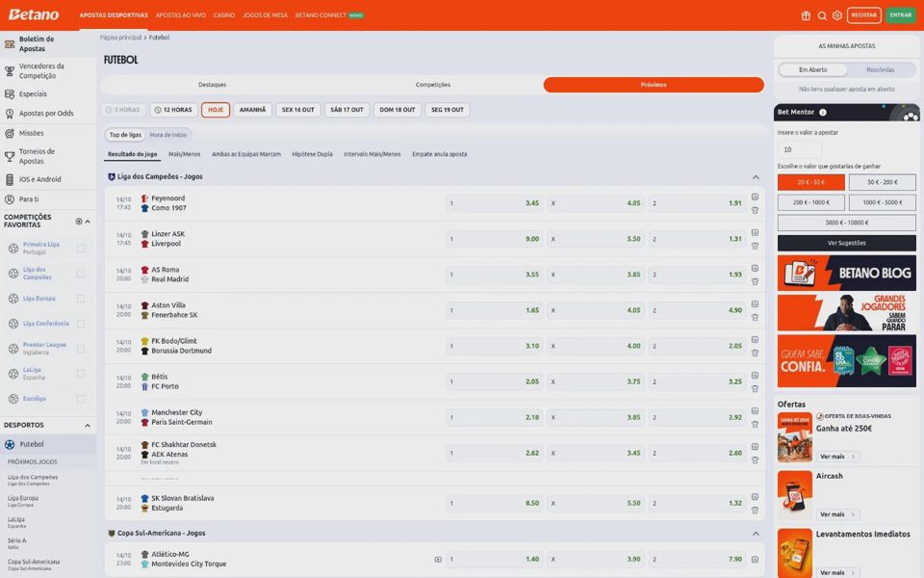Tick the Premier League checkbox
Image resolution: width=924 pixels, height=578 pixels.
coord(81,349)
